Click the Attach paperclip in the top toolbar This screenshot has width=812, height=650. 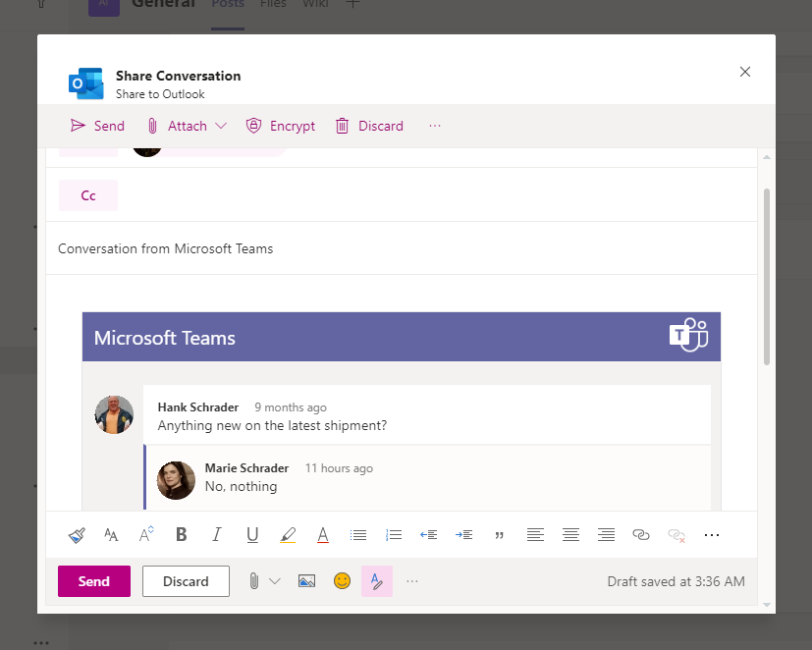(x=152, y=126)
